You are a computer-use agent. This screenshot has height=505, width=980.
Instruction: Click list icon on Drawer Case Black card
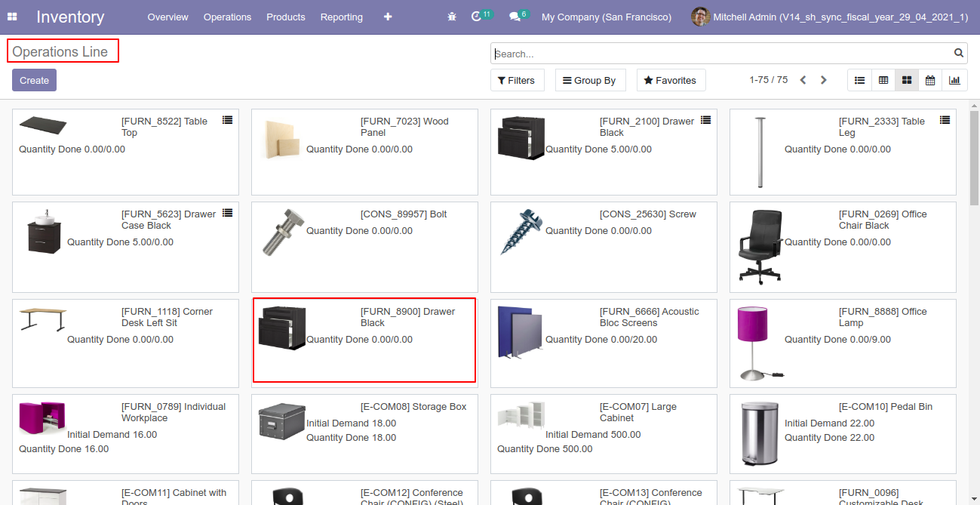click(227, 213)
